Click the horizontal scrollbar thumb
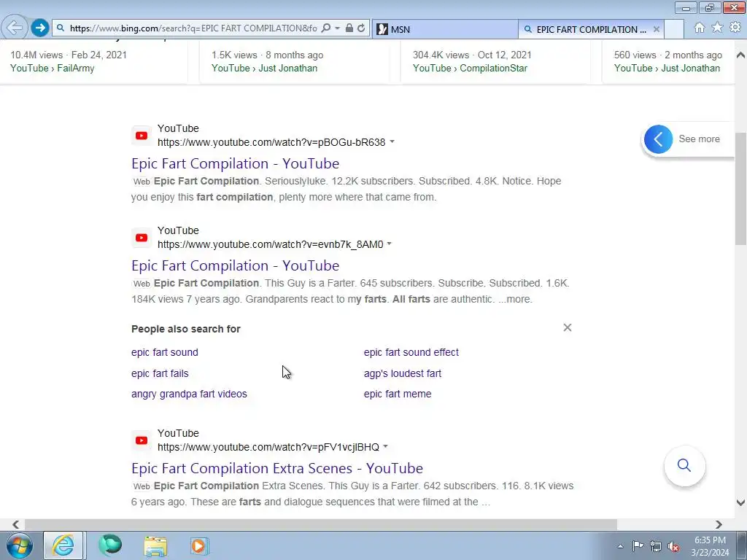 [321, 524]
